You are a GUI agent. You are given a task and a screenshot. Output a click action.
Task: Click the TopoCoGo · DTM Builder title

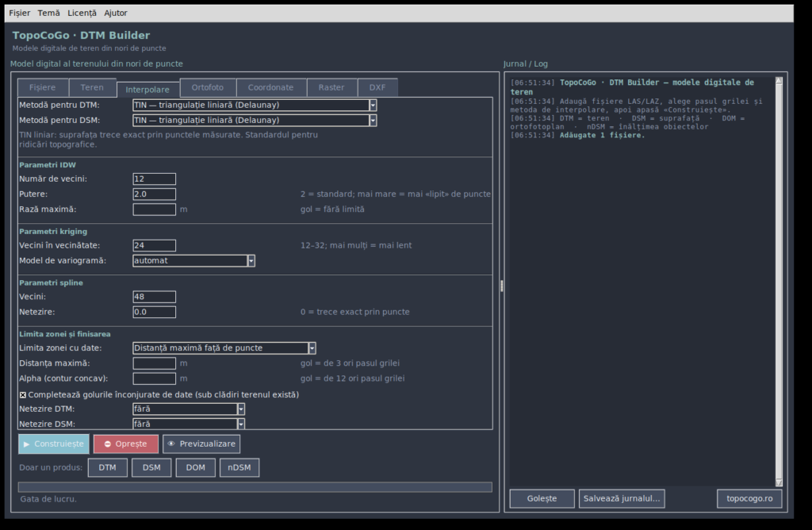click(x=82, y=35)
